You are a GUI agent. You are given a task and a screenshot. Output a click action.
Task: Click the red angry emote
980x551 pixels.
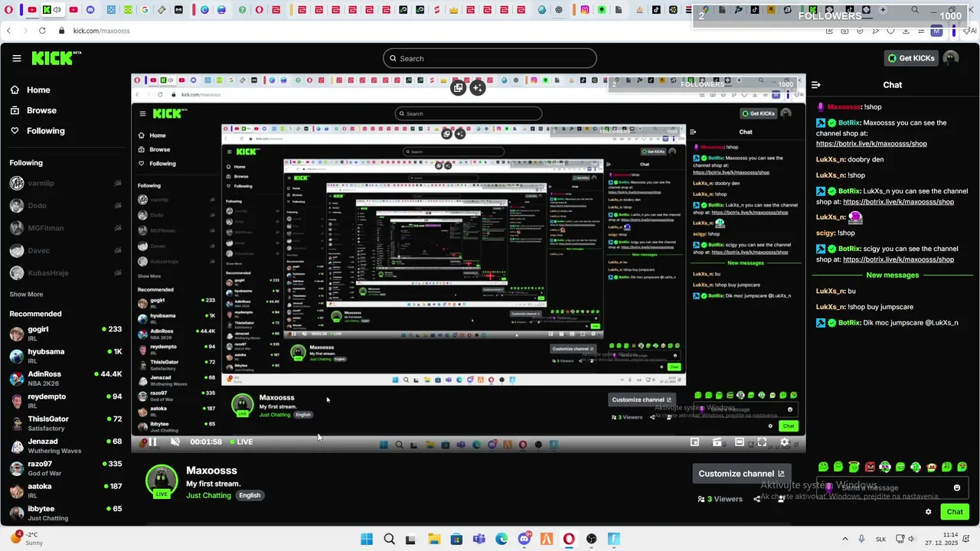coord(870,467)
